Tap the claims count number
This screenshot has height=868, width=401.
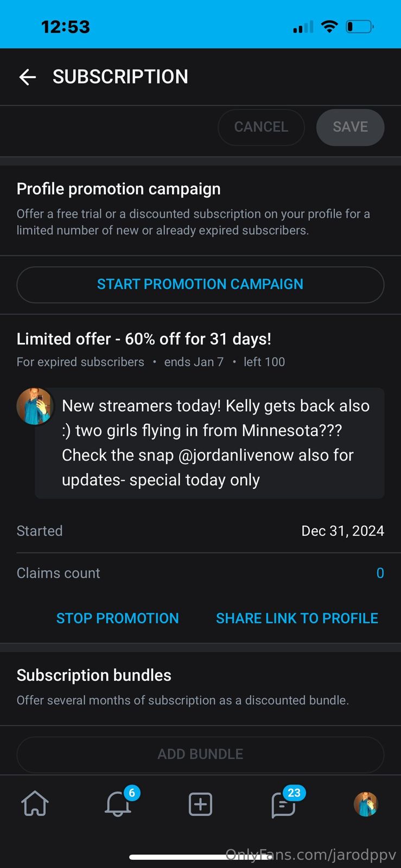[x=380, y=573]
